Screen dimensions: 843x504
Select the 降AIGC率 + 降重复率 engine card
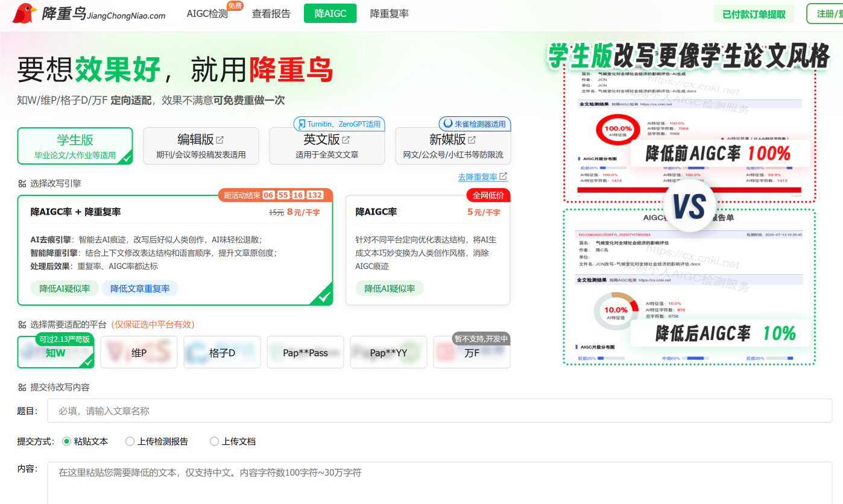click(175, 250)
